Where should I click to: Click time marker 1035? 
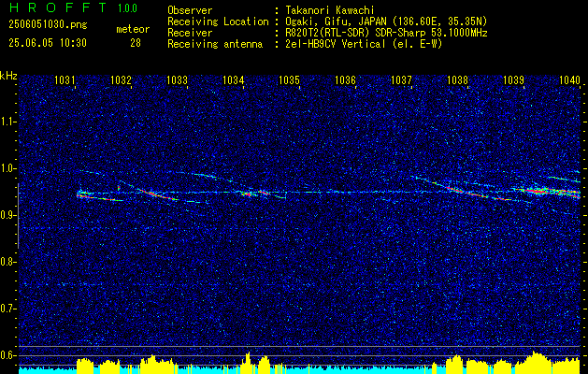click(x=289, y=79)
